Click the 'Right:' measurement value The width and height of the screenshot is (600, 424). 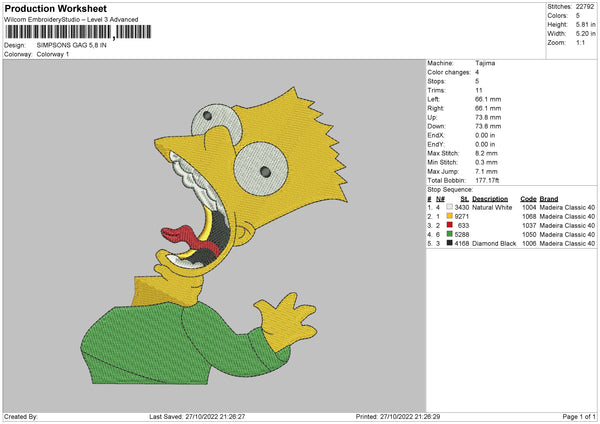click(488, 108)
